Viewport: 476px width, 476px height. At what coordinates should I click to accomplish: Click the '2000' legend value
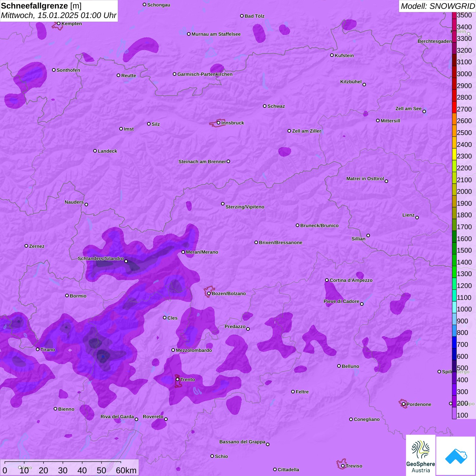tap(464, 191)
